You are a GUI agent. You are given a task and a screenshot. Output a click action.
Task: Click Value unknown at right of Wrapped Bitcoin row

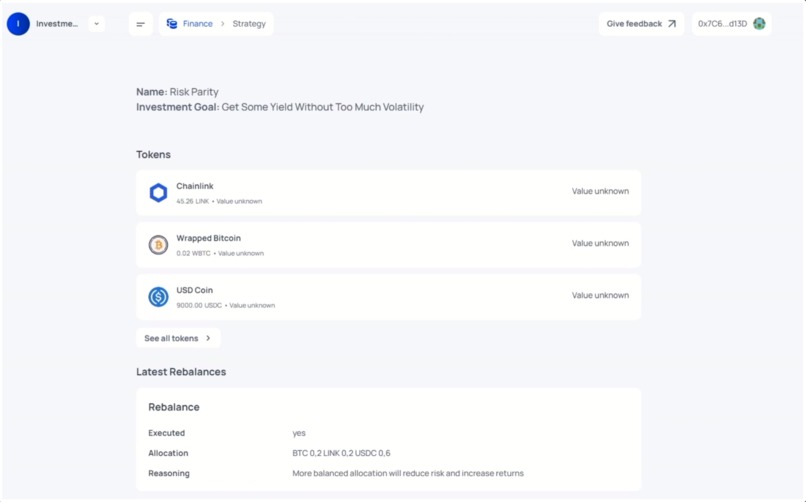pos(600,243)
